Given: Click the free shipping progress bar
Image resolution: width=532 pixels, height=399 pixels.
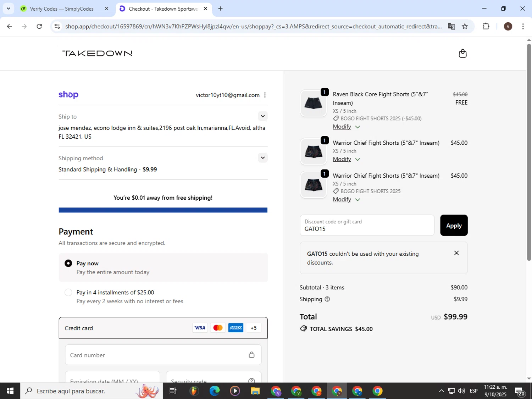Looking at the screenshot, I should pos(163,210).
